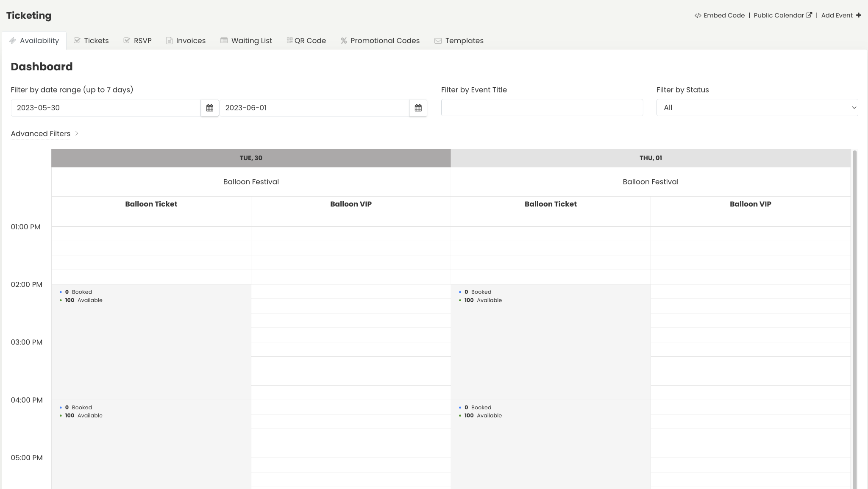Viewport: 868px width, 489px height.
Task: Click 100 Available in Tuesday 02:00 PM slot
Action: pyautogui.click(x=83, y=300)
